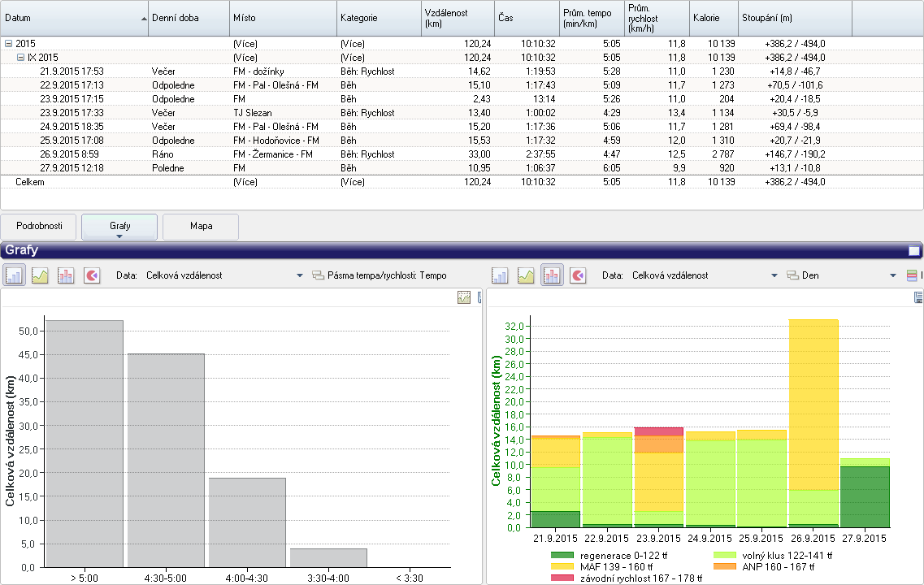Screen dimensions: 924x585
Task: Sort by Místo column header
Action: click(283, 18)
